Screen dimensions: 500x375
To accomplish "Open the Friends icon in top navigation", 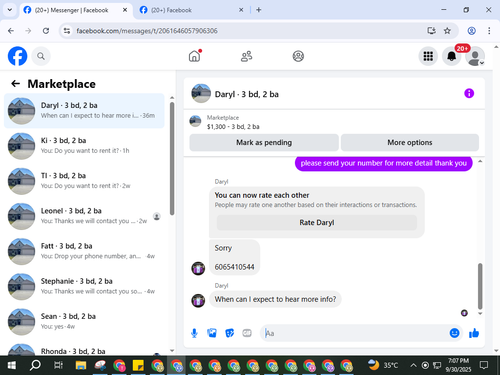I will pos(246,56).
